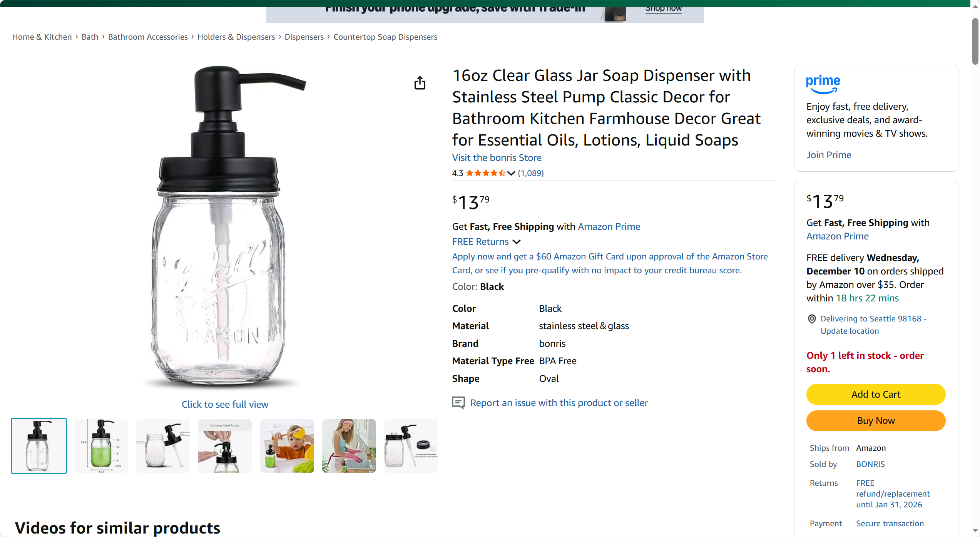Go to Countertop Soap Dispensers breadcrumb
This screenshot has width=980, height=537.
coord(385,37)
